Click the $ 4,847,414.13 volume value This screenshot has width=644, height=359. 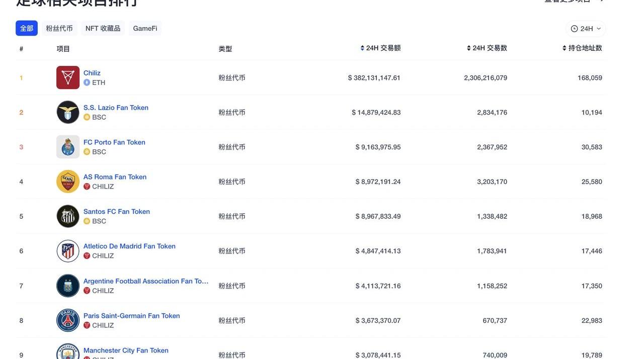378,251
